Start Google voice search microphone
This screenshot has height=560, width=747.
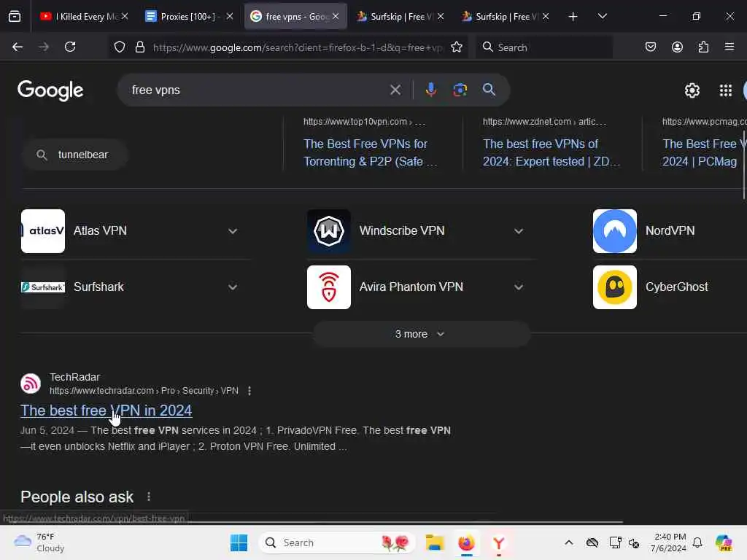click(x=430, y=90)
